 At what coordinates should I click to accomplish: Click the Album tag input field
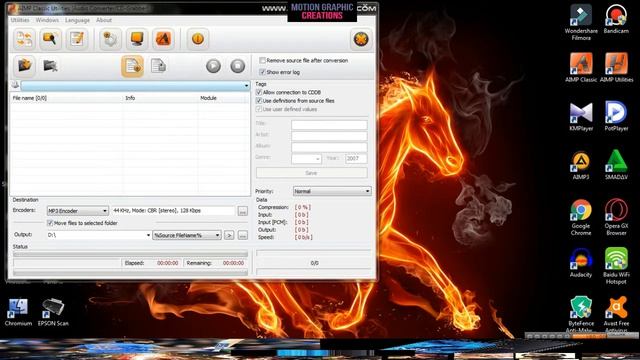click(x=329, y=147)
